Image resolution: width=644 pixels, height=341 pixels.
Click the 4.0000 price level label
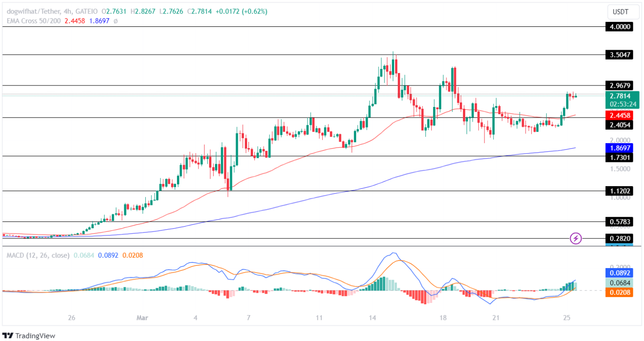click(x=619, y=27)
